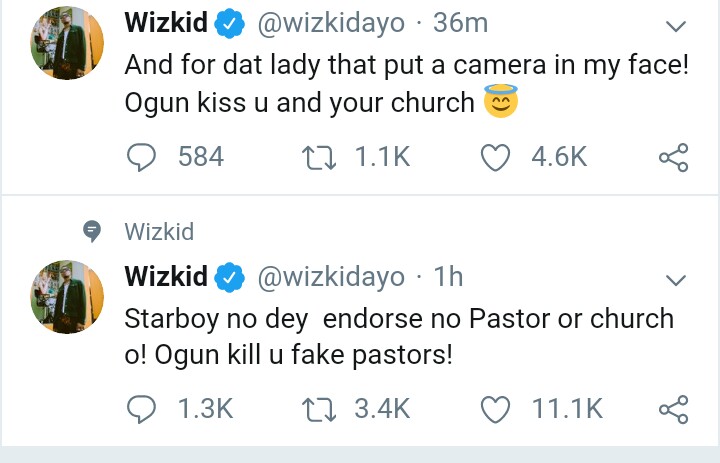Image resolution: width=720 pixels, height=463 pixels.
Task: Open Wizkid's avatar on first tweet
Action: pos(67,44)
